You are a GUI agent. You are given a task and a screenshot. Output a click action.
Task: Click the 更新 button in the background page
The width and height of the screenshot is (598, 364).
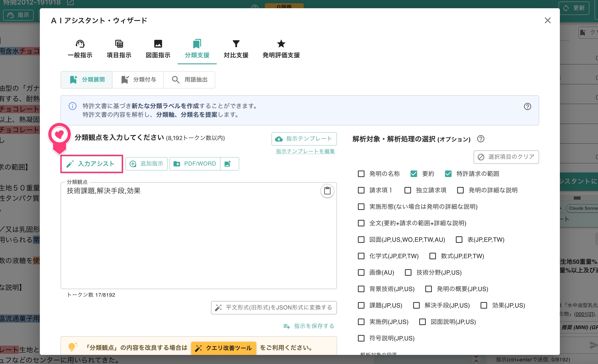[574, 8]
